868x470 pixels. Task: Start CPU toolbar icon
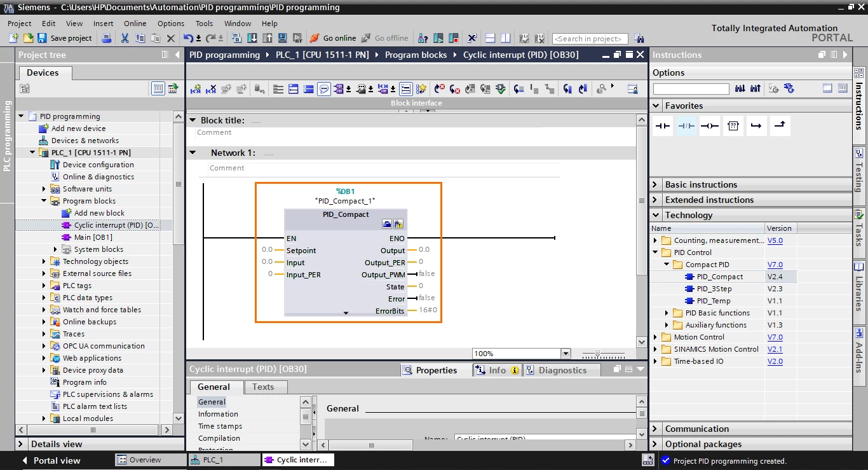click(x=438, y=38)
